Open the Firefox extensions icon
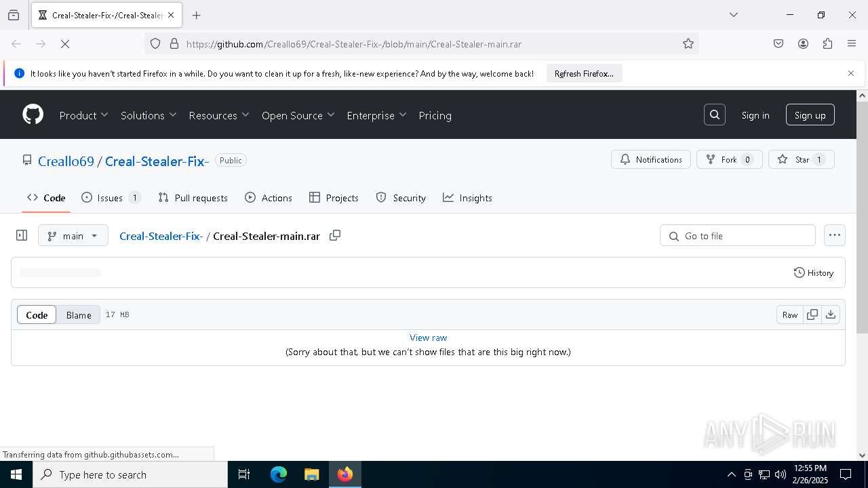 click(827, 43)
